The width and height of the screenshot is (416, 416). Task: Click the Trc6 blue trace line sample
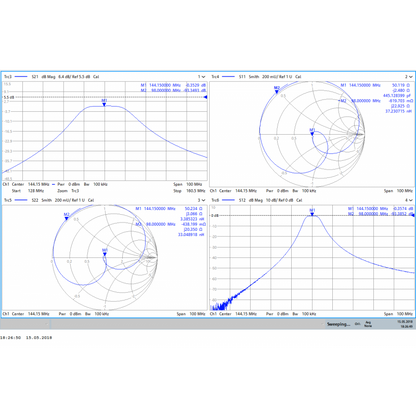228,200
